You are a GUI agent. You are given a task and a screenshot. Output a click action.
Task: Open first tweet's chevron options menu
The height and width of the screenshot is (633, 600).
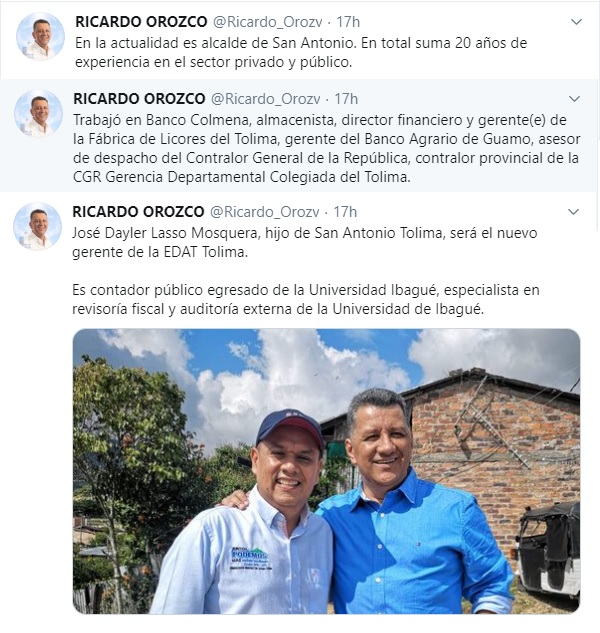point(576,22)
